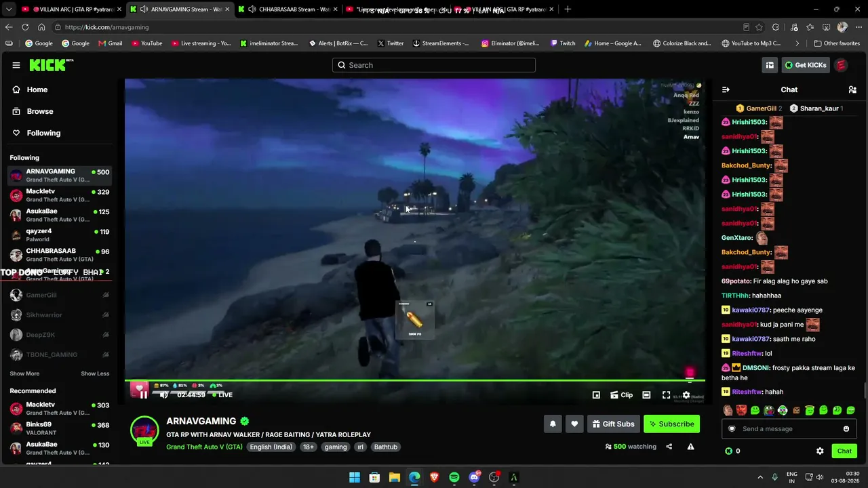The width and height of the screenshot is (868, 488).
Task: Open Windows Start menu
Action: point(355,477)
